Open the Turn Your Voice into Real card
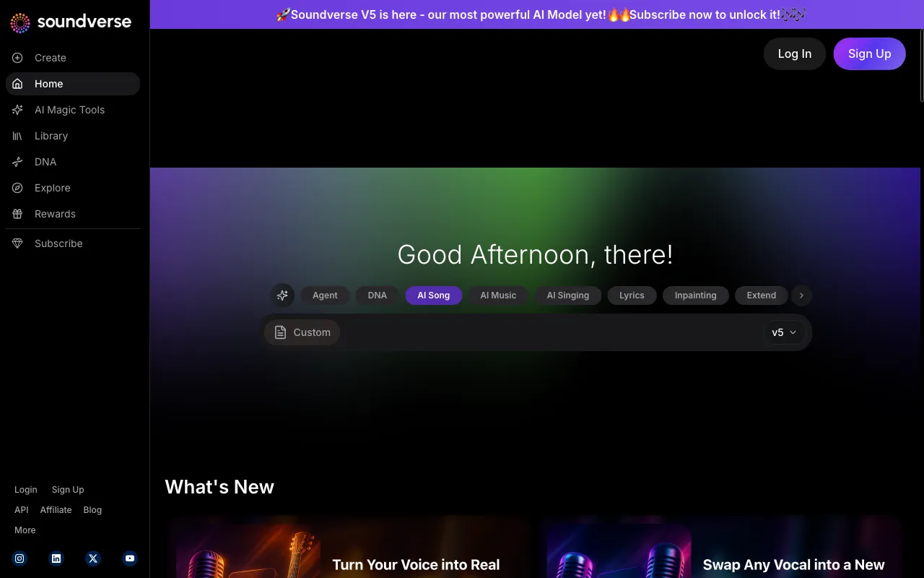 click(351, 548)
